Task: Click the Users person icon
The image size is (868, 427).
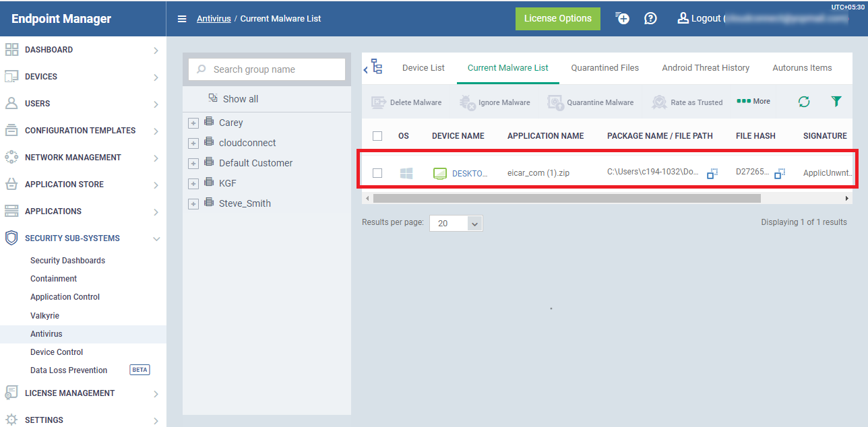Action: (11, 104)
